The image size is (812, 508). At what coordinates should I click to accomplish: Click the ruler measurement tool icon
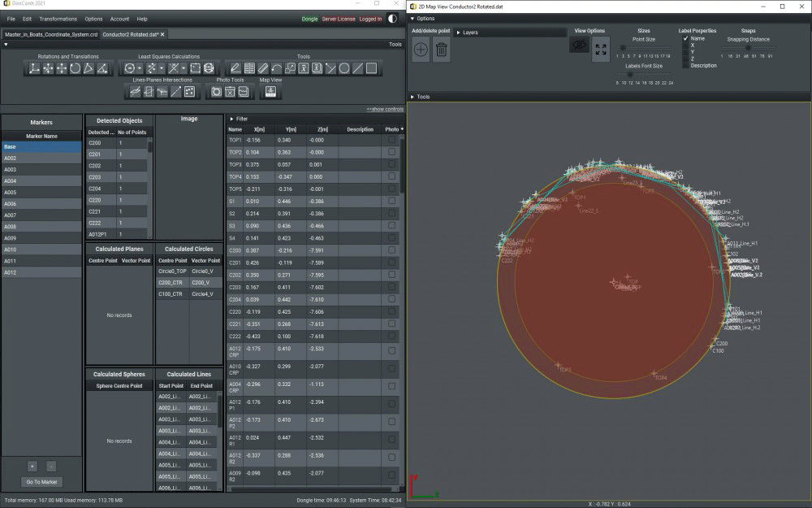pyautogui.click(x=263, y=68)
